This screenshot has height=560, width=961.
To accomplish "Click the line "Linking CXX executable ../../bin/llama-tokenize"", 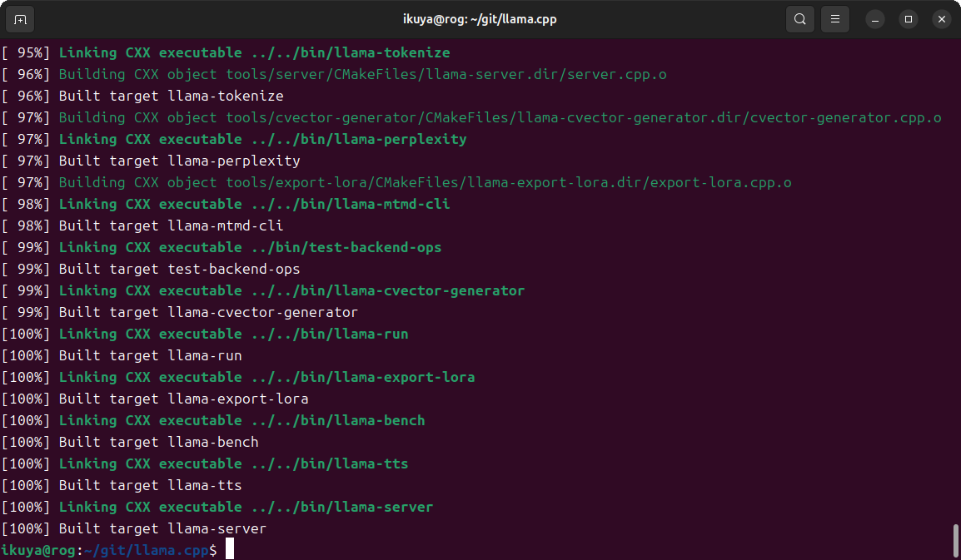I will (x=254, y=53).
